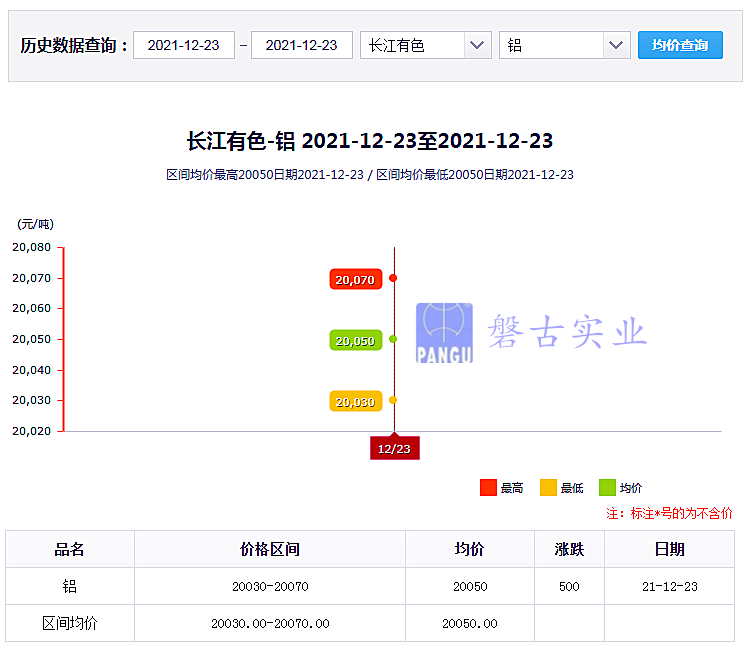Open the 长江有色 market dropdown
This screenshot has width=744, height=653.
[426, 45]
